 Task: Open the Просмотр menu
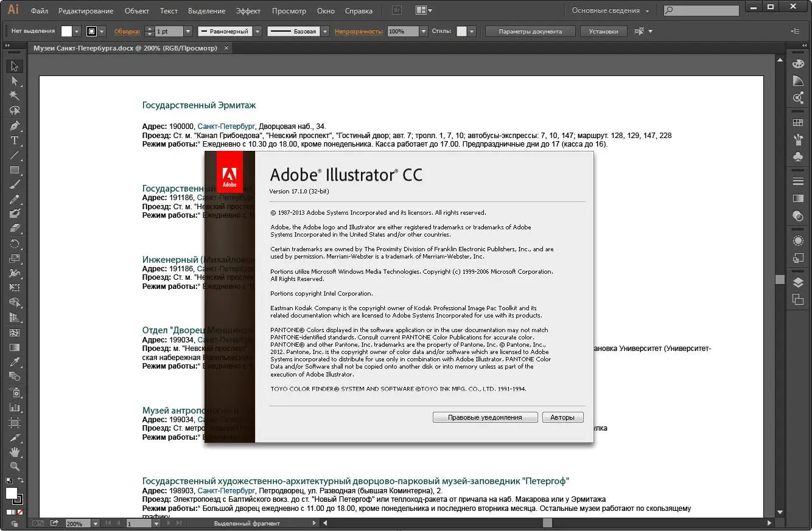point(289,11)
